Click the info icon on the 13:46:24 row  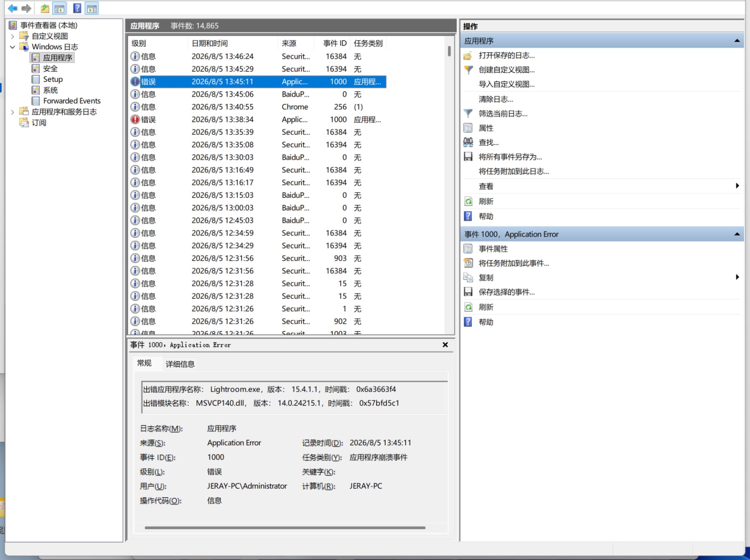coord(135,56)
